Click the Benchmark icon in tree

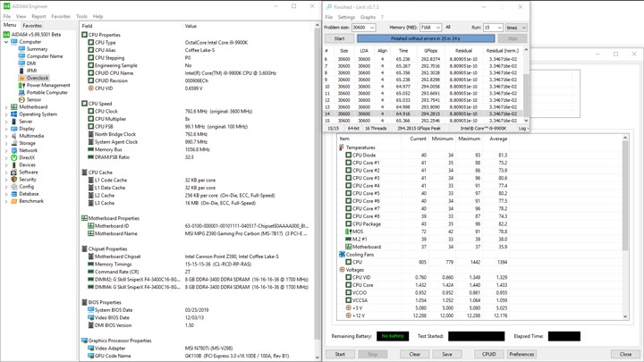14,201
